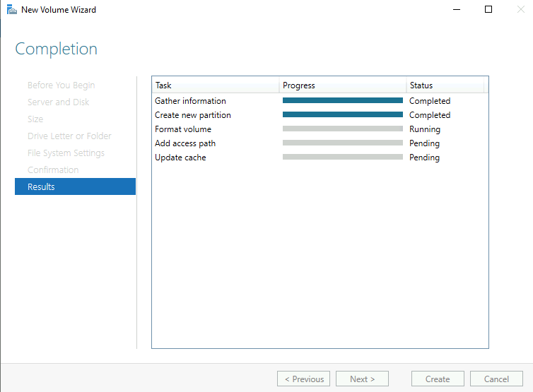Click the New Volume Wizard title icon
The width and height of the screenshot is (533, 392).
point(11,9)
